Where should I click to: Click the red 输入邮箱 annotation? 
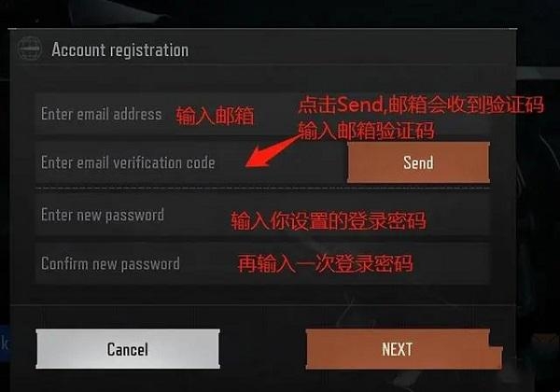pos(215,116)
